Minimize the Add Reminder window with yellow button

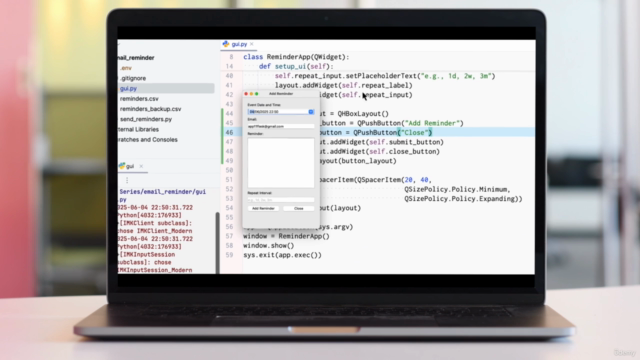tap(251, 94)
